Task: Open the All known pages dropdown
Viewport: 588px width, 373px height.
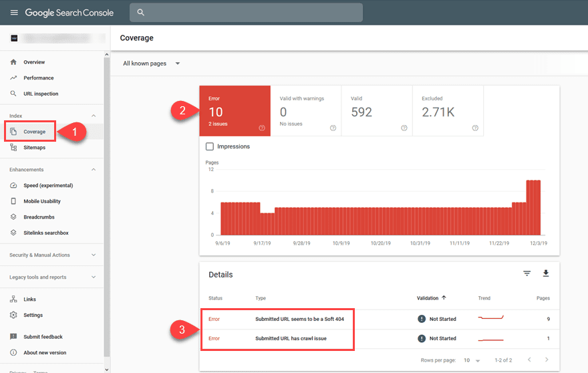Action: tap(152, 64)
